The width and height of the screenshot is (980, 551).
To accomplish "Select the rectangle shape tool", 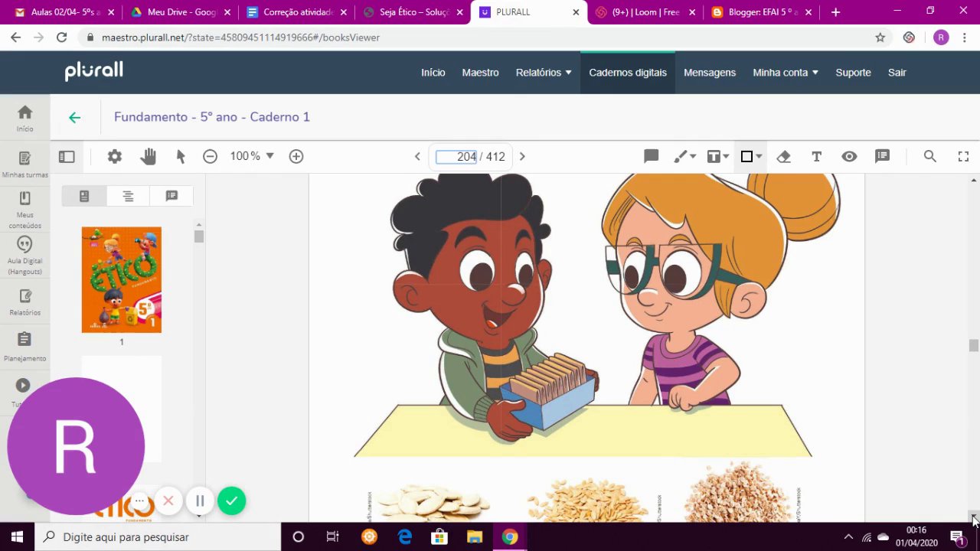I will [x=746, y=156].
